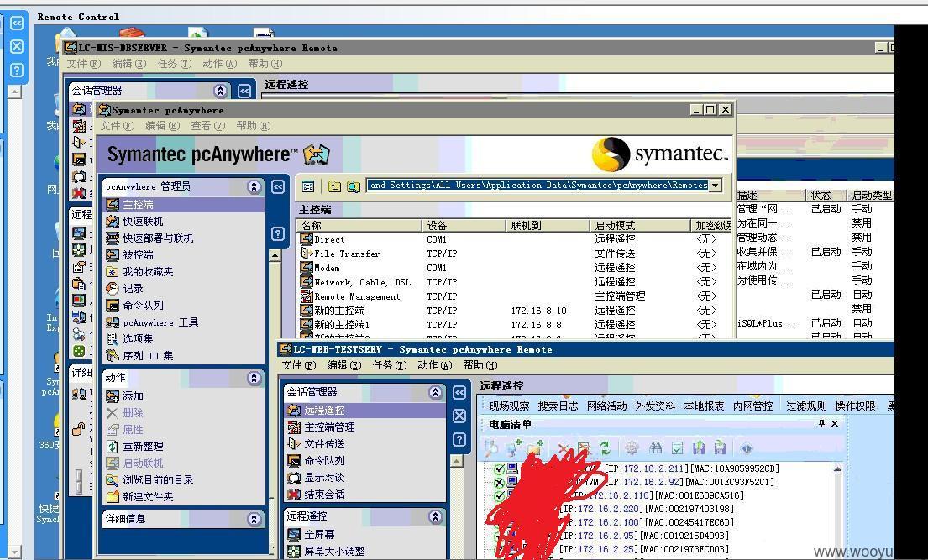Switch to the 操作权限 tab

pos(855,406)
